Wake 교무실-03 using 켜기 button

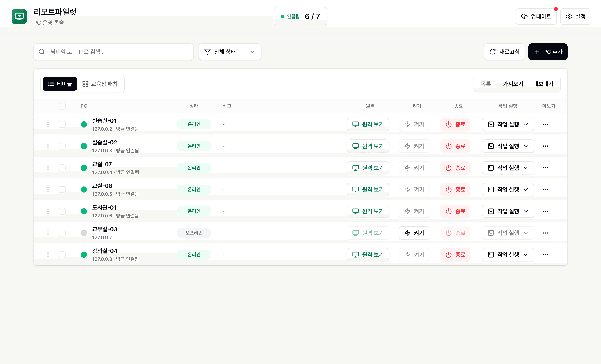414,233
